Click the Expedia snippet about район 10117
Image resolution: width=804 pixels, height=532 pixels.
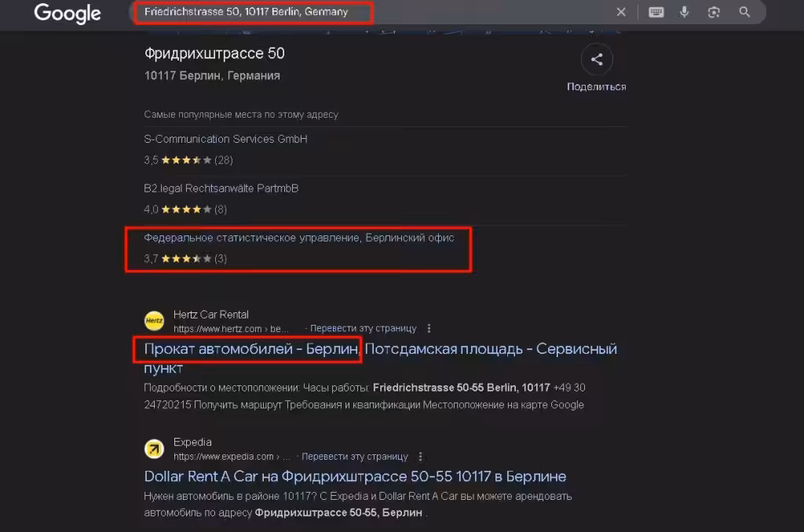358,505
